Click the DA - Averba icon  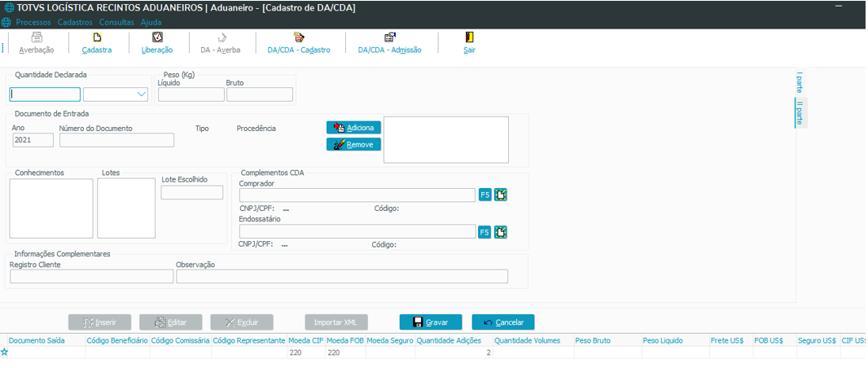click(x=221, y=37)
